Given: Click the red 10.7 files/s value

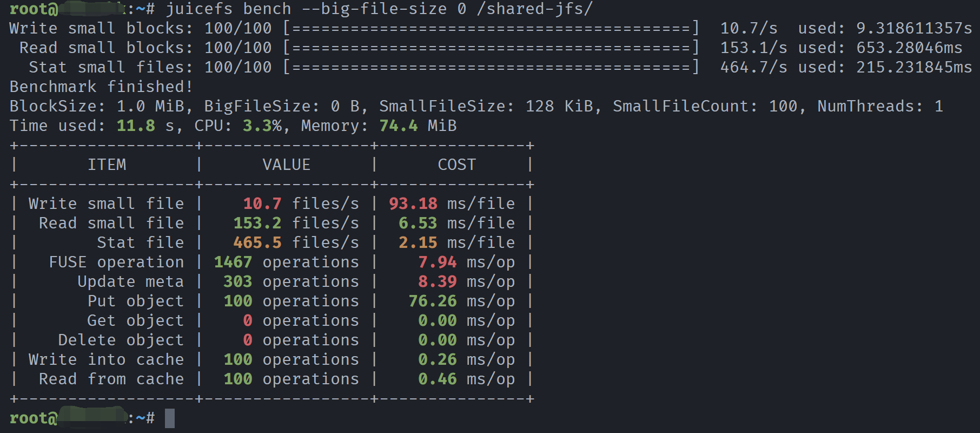Looking at the screenshot, I should [x=262, y=204].
